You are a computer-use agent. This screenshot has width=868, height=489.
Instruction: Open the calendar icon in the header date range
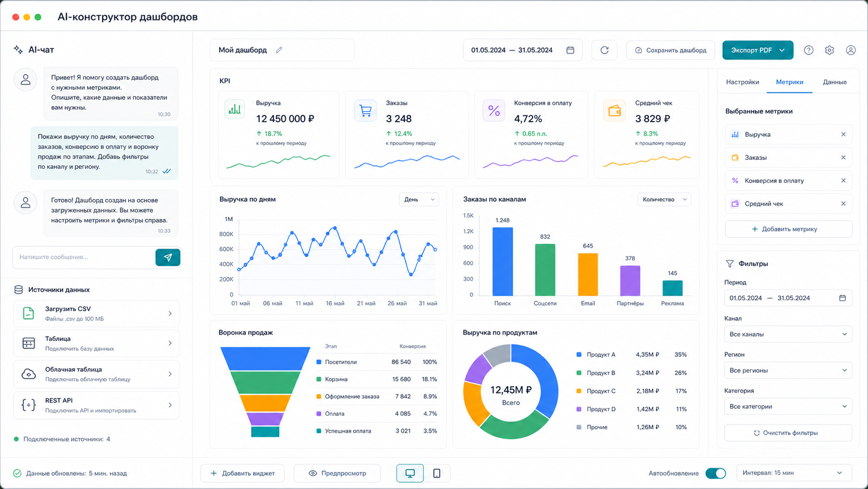tap(570, 50)
